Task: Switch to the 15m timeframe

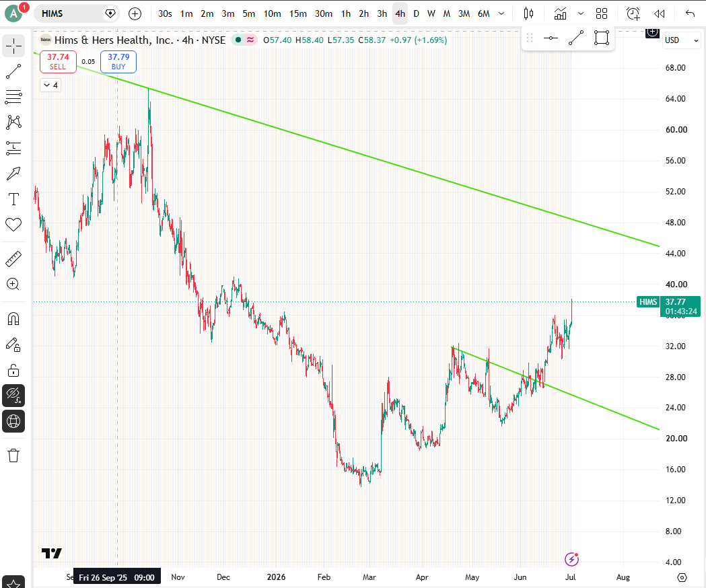Action: 297,13
